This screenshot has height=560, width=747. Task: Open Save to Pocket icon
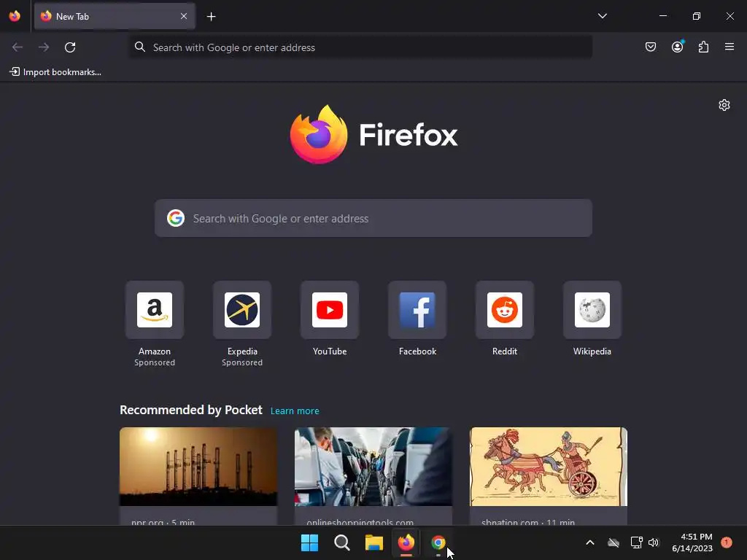[651, 47]
